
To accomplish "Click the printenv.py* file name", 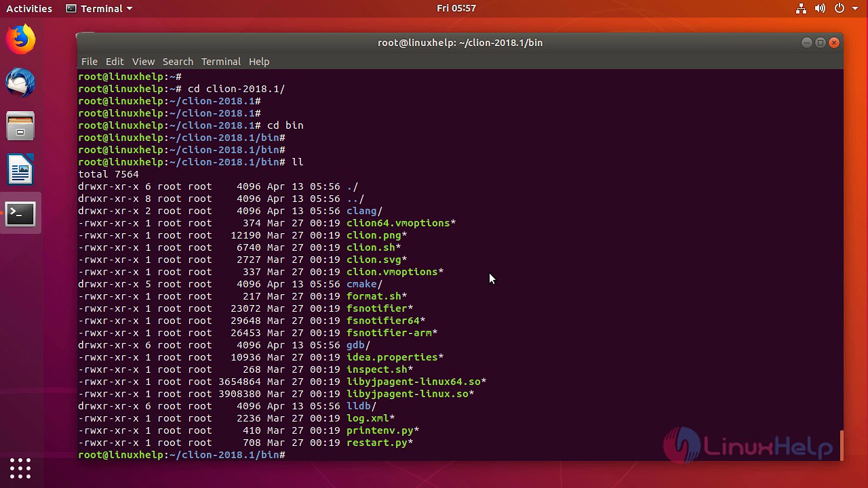I will (x=383, y=430).
